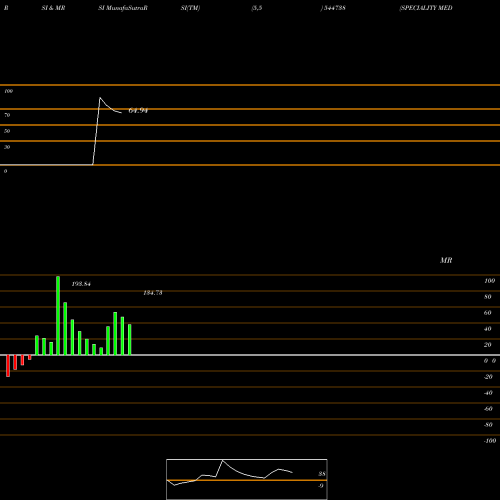Click the 193.84 MR value label

pyautogui.click(x=81, y=284)
